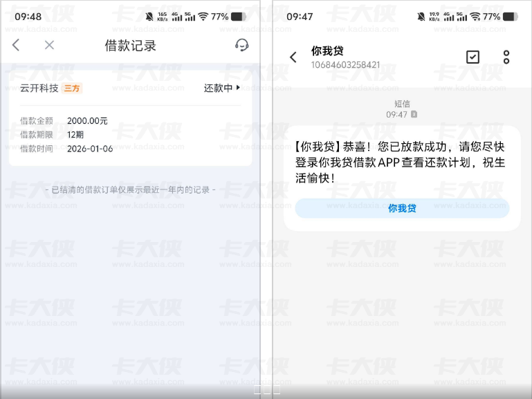Click the 借款时间 label
532x399 pixels.
(x=36, y=149)
